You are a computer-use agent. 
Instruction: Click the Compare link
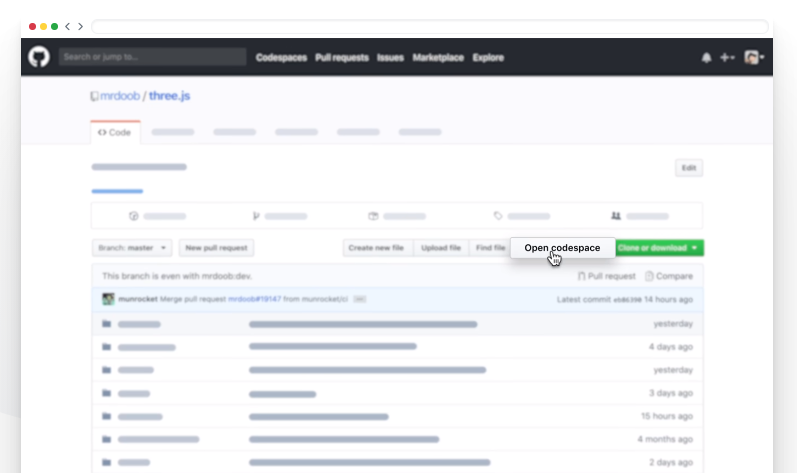pos(669,276)
